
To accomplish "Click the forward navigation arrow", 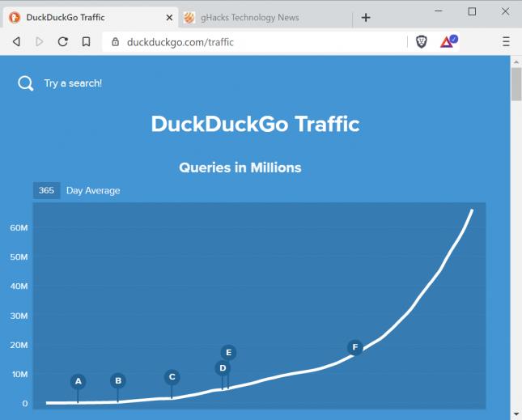I will [40, 41].
